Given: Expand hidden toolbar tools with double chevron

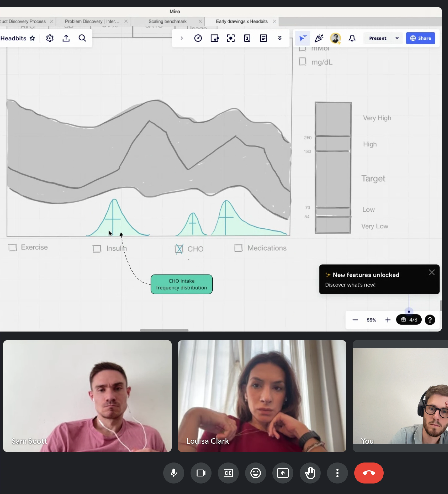Looking at the screenshot, I should pos(280,38).
